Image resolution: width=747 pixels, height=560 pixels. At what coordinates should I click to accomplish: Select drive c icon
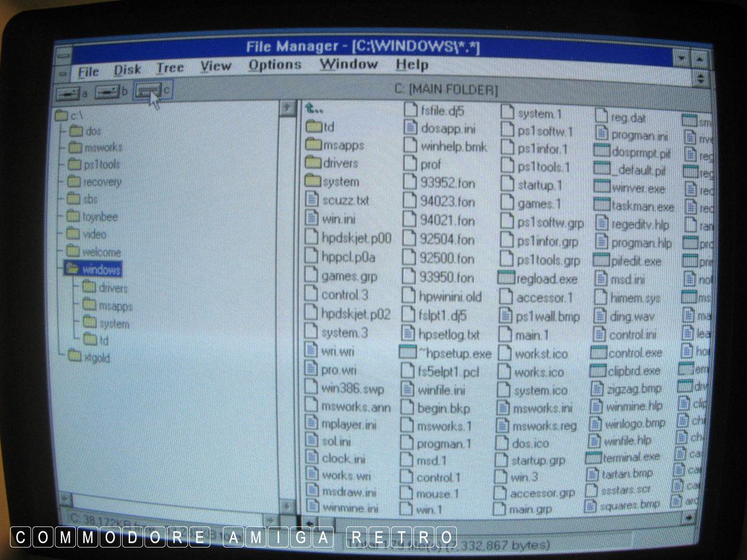[148, 91]
